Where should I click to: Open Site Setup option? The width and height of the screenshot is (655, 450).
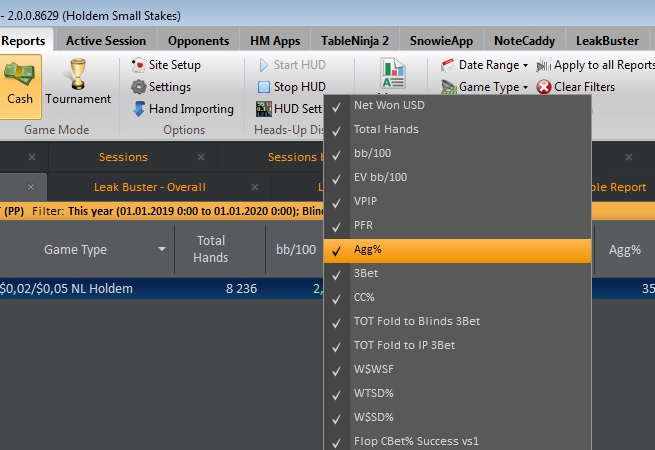[x=166, y=65]
